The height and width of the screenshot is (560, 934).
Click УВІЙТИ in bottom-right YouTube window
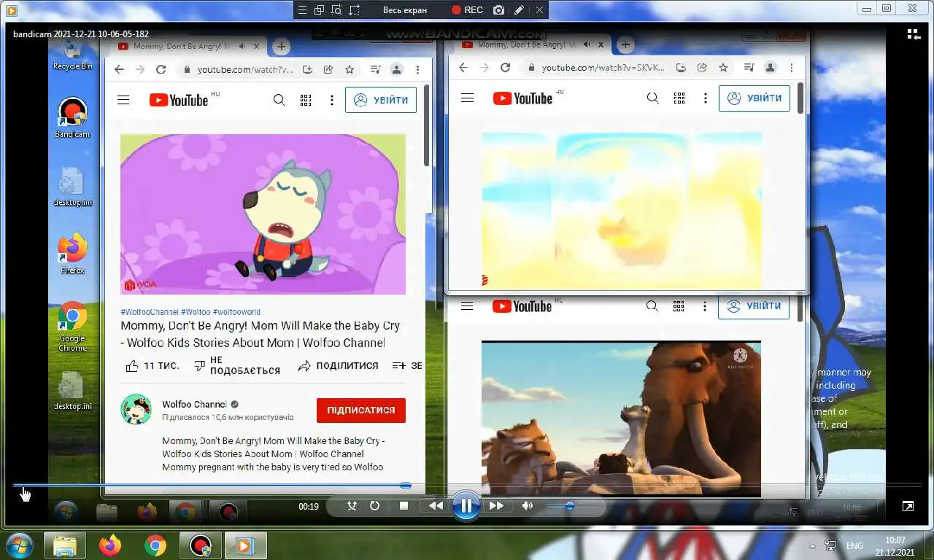(754, 306)
